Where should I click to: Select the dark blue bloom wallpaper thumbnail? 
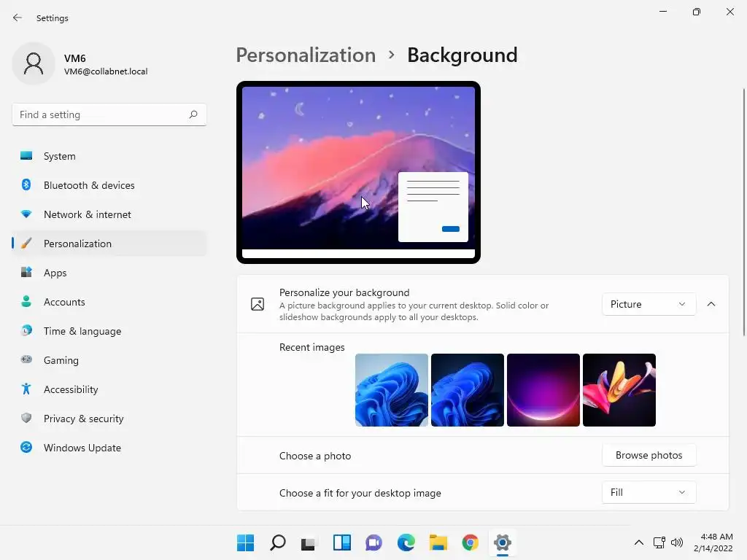[x=468, y=390]
